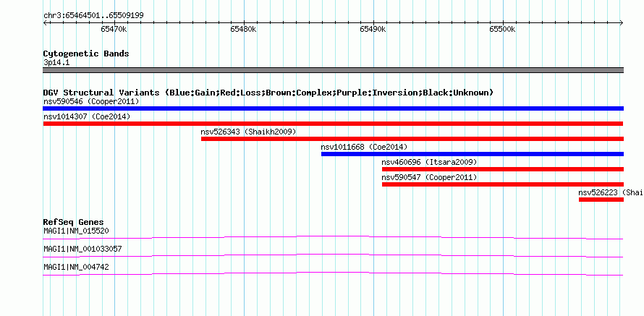Click the 65500k ruler tick label
Image resolution: width=644 pixels, height=316 pixels.
(x=503, y=29)
